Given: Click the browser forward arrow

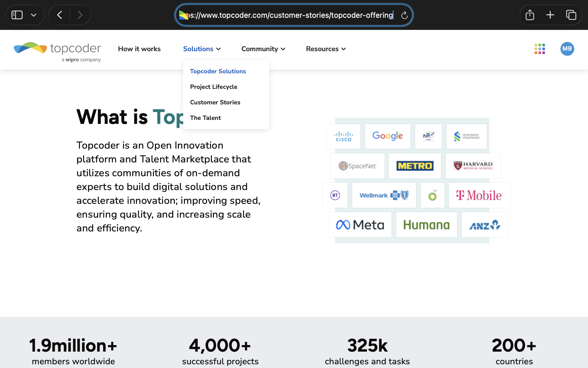Looking at the screenshot, I should click(x=80, y=15).
